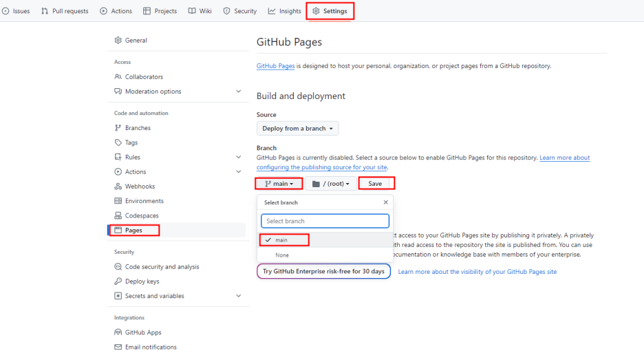Open the GitHub Pages documentation link
644x362 pixels.
click(276, 66)
